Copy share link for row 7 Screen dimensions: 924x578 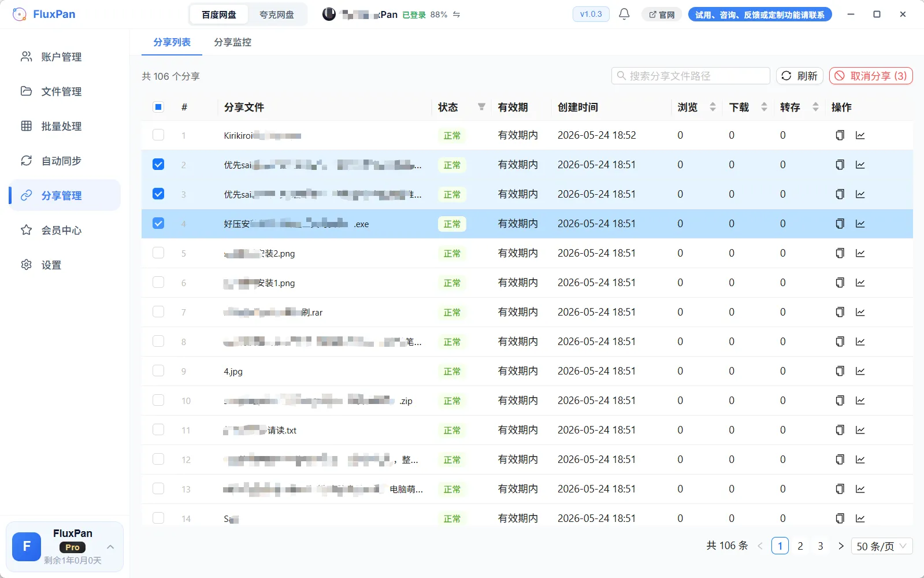840,312
